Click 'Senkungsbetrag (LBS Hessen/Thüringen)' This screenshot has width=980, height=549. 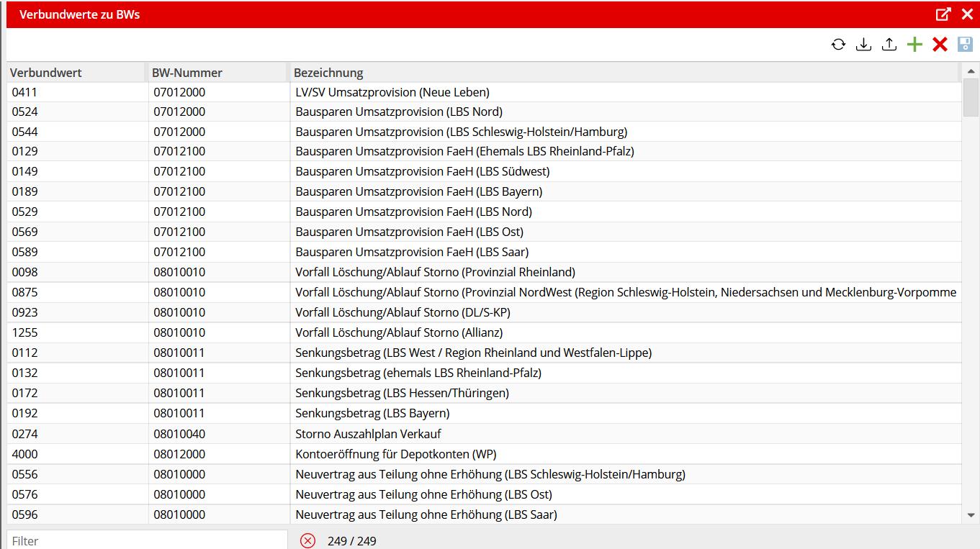(402, 393)
